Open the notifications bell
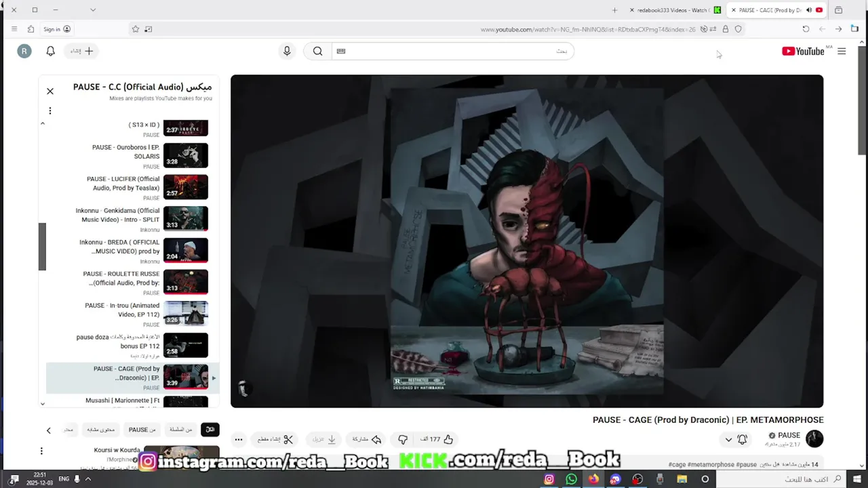868x488 pixels. [50, 51]
